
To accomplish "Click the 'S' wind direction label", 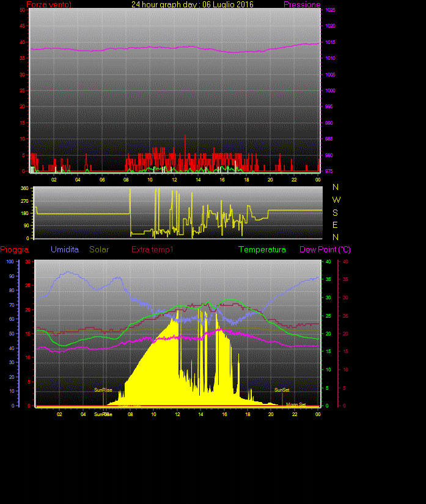I will coord(335,213).
